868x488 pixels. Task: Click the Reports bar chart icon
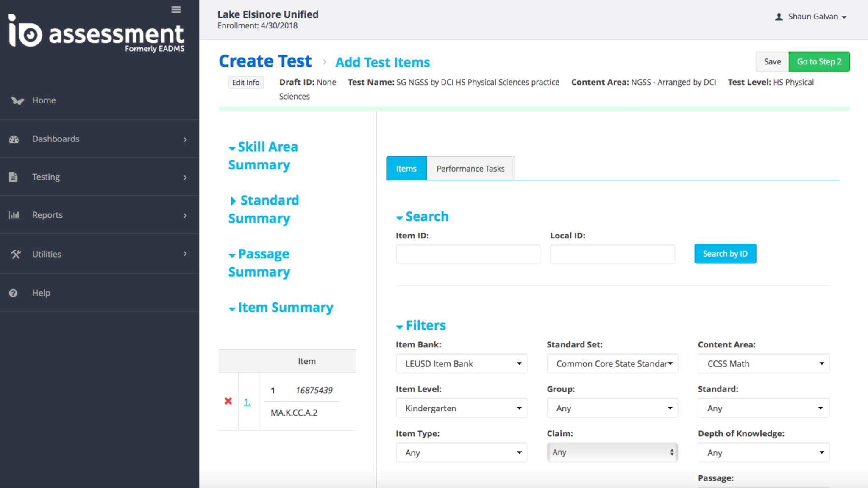point(14,215)
